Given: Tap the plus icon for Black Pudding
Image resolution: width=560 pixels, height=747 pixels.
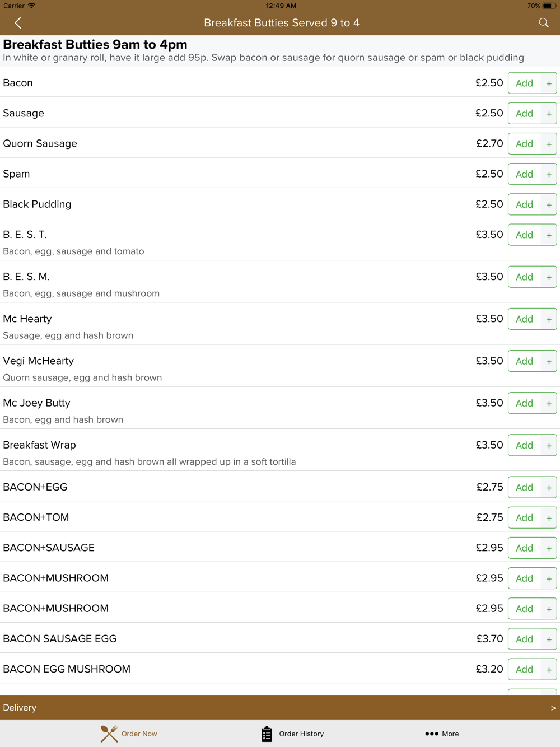Looking at the screenshot, I should 549,204.
